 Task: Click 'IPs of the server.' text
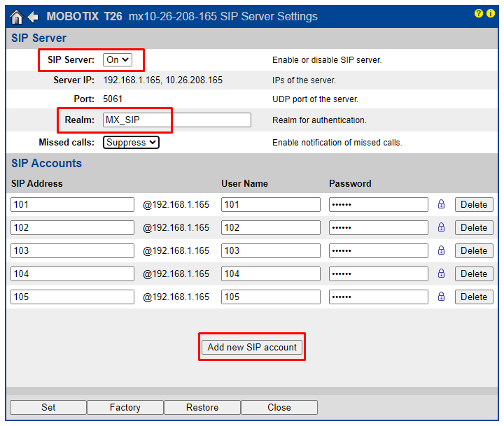[304, 80]
